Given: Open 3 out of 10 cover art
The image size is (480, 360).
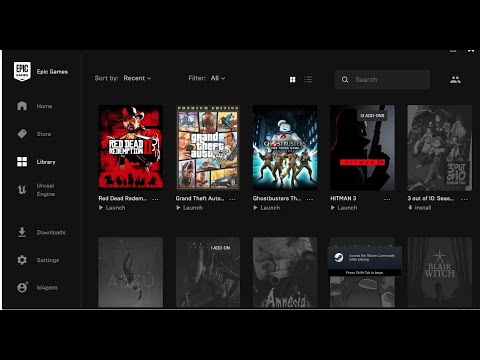Looking at the screenshot, I should (x=440, y=147).
